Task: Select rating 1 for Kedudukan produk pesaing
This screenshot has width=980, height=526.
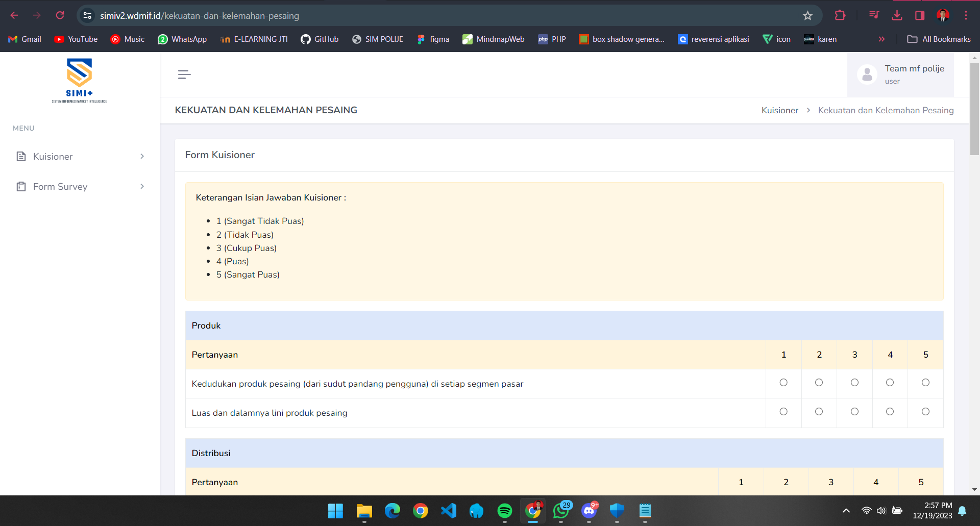Action: pyautogui.click(x=783, y=383)
